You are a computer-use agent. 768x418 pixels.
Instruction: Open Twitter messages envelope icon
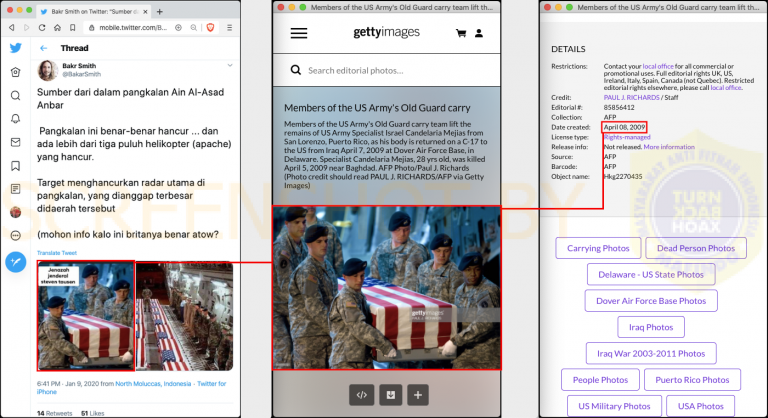tap(16, 142)
